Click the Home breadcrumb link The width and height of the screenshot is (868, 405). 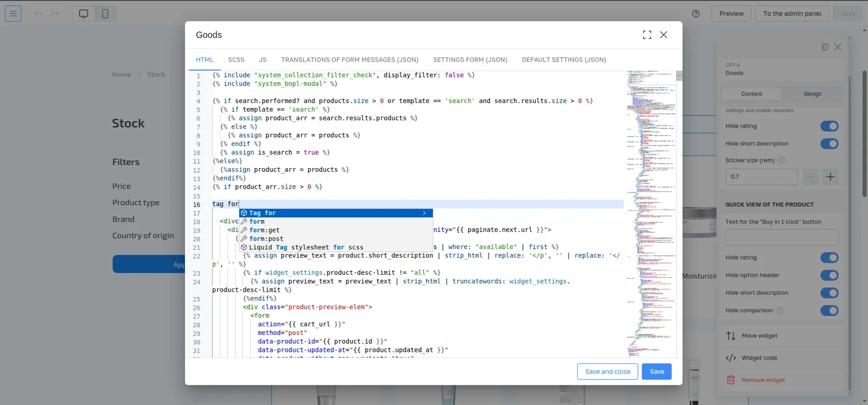[x=122, y=74]
